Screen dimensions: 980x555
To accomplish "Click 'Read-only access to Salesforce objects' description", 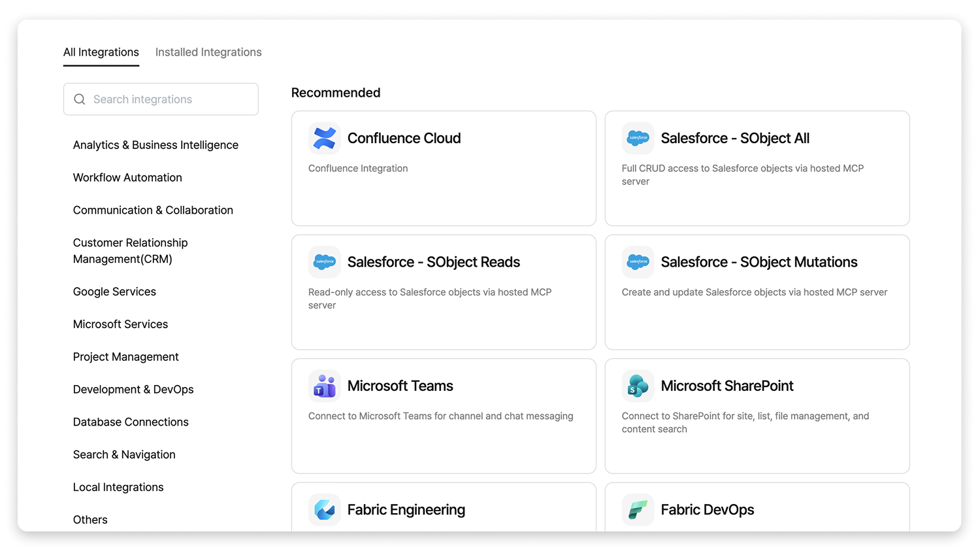I will click(x=430, y=299).
